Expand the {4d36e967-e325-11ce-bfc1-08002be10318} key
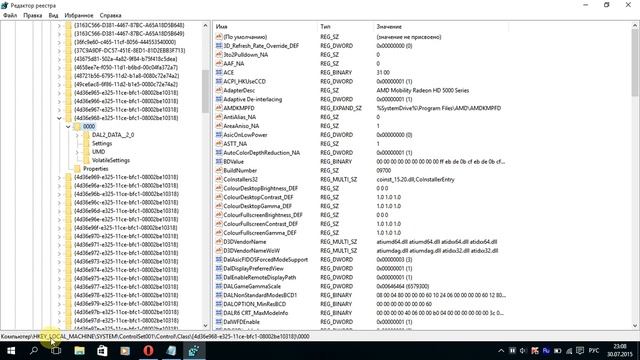The height and width of the screenshot is (360, 640). (59, 109)
